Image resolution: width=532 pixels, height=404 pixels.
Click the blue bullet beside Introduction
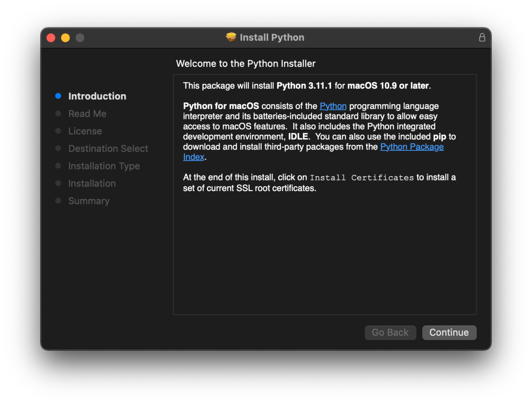pyautogui.click(x=58, y=96)
